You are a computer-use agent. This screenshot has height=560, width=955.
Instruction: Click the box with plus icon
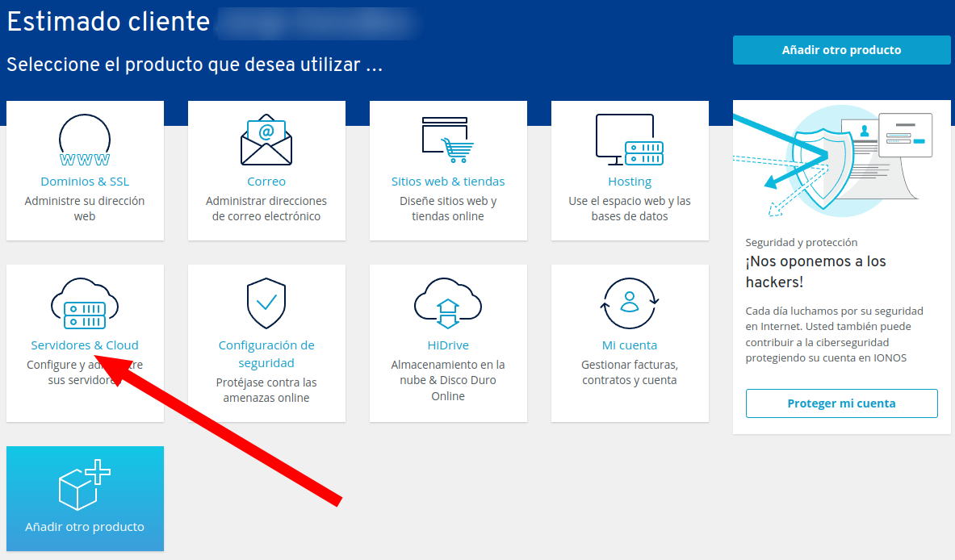point(85,486)
